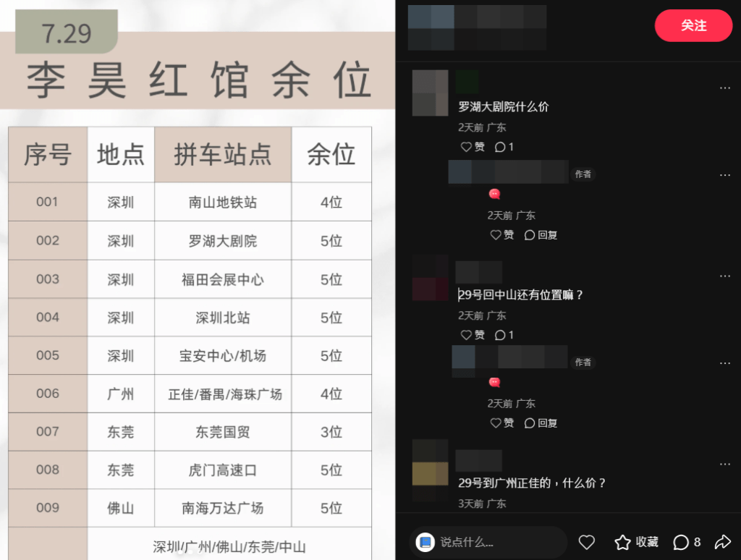
Task: Save the post with 收藏 star
Action: click(x=637, y=542)
